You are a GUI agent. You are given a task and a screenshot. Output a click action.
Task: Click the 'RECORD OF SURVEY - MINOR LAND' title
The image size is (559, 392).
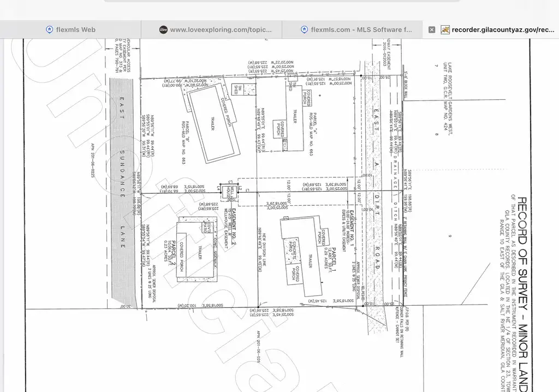(522, 294)
